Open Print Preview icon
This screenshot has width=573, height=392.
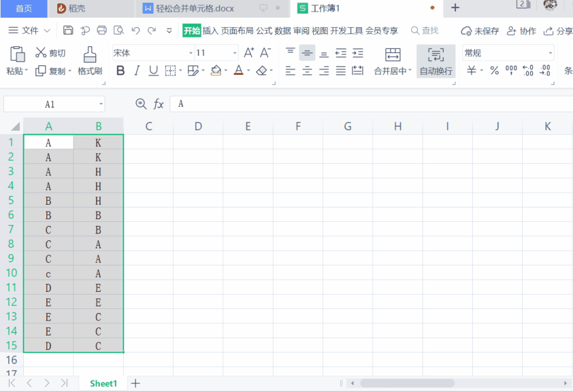118,31
